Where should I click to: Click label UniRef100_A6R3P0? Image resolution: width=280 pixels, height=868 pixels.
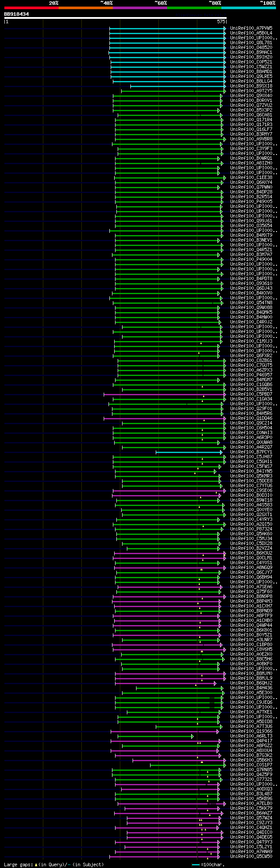(251, 437)
